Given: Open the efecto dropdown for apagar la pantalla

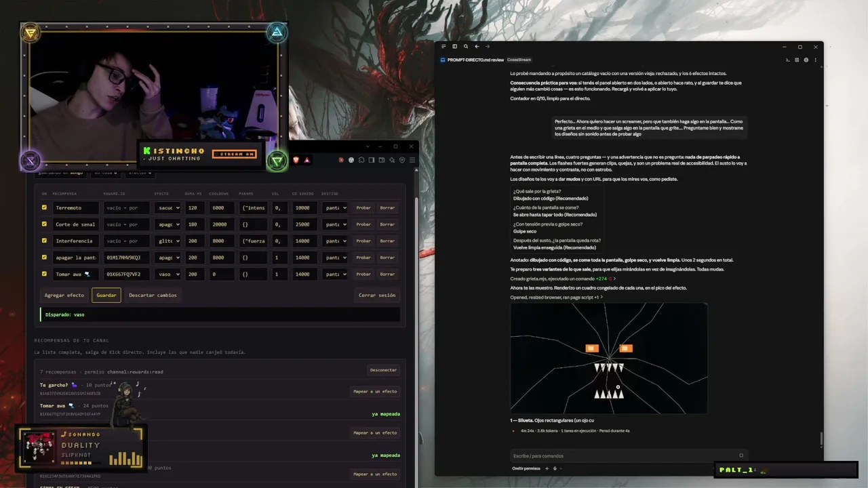Looking at the screenshot, I should click(x=167, y=258).
